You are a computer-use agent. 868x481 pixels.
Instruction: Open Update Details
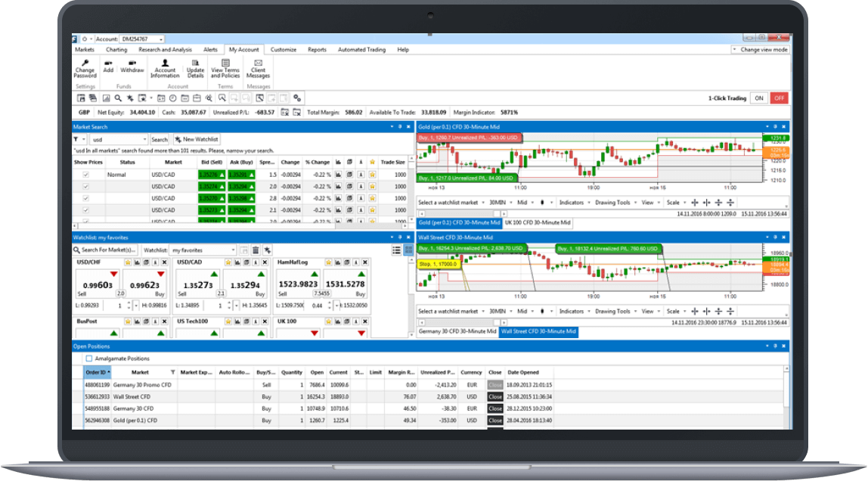[x=195, y=70]
